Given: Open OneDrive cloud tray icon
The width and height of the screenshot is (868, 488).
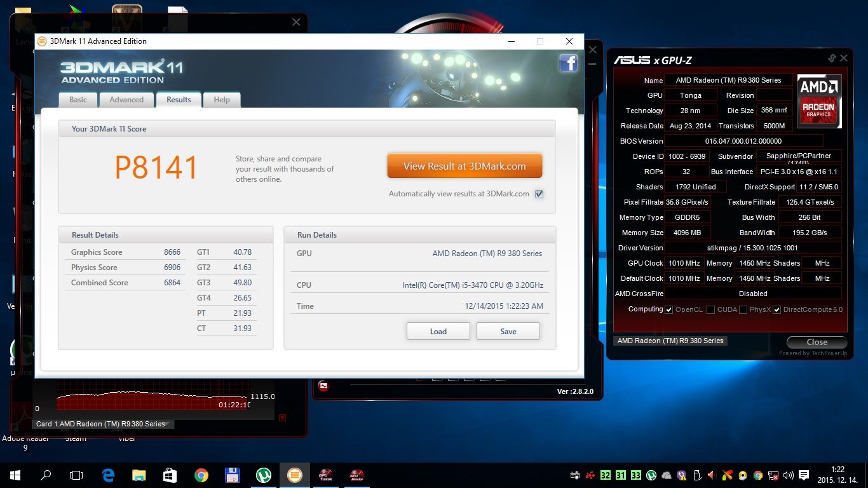Looking at the screenshot, I should point(667,475).
